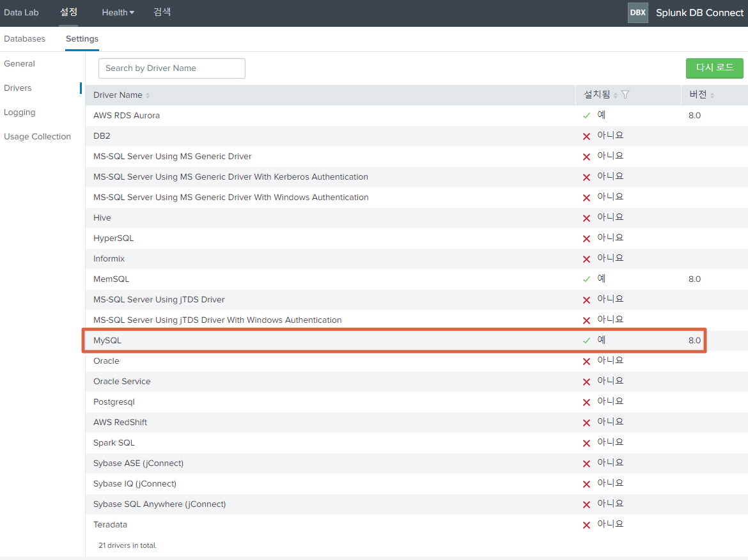Screen dimensions: 748x560
Task: Select Drivers in the sidebar
Action: tap(18, 88)
